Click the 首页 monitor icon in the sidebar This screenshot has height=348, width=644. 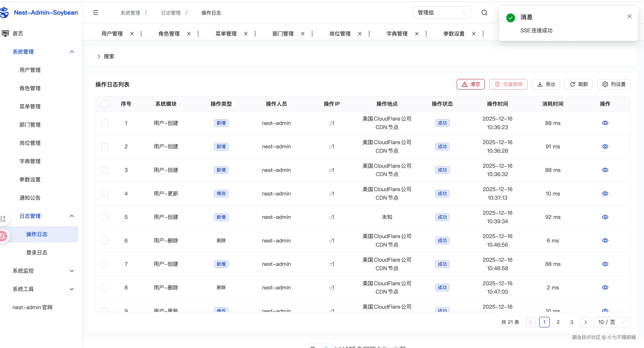[x=5, y=33]
